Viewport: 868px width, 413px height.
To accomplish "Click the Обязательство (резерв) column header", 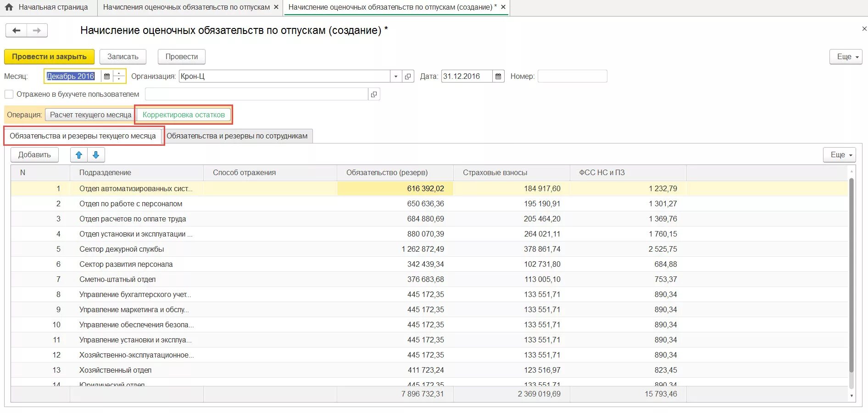I will pyautogui.click(x=395, y=173).
